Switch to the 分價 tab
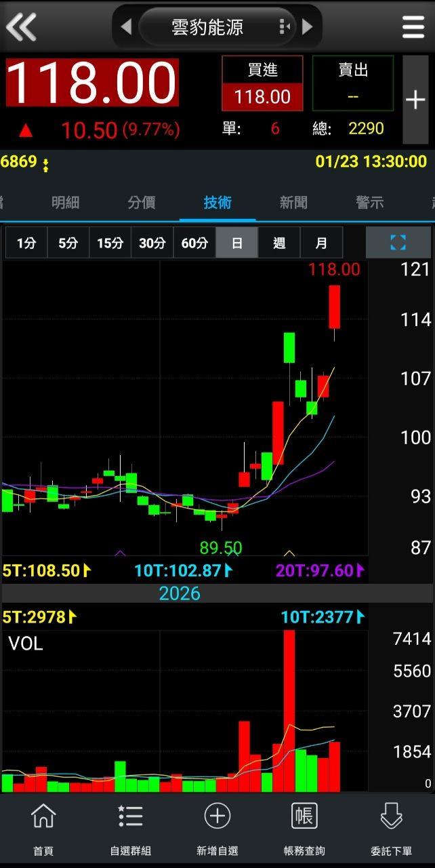Screen dimensions: 435x868 pyautogui.click(x=142, y=202)
